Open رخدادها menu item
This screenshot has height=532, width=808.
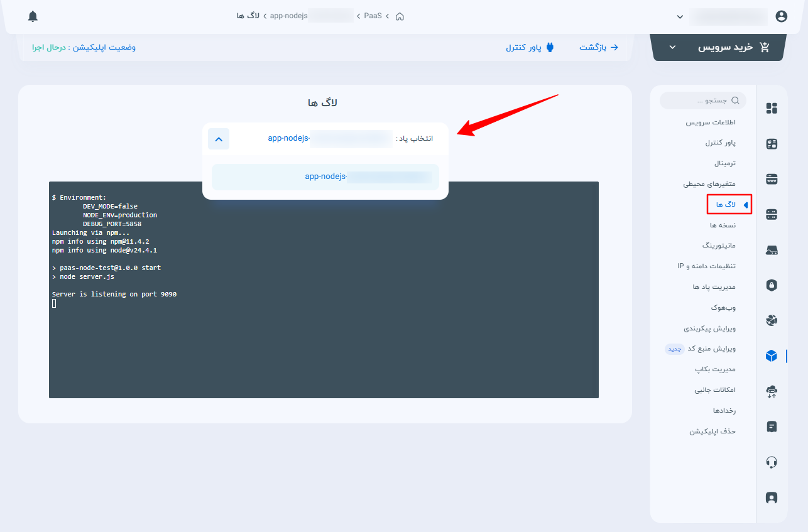point(724,411)
